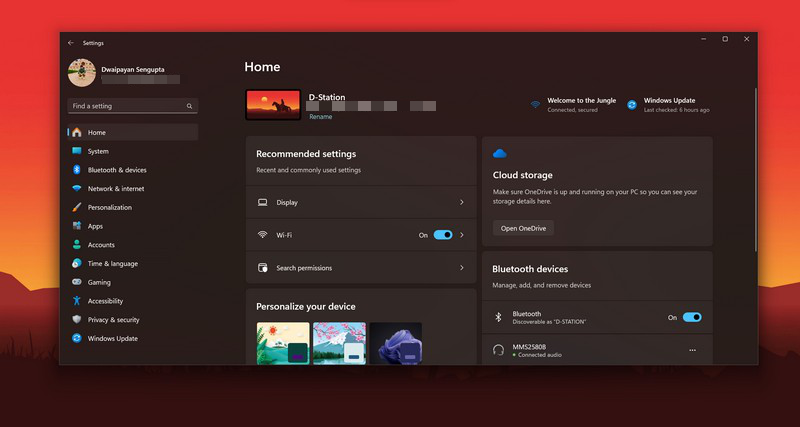Expand the Search permissions row chevron
The image size is (800, 427).
click(x=461, y=268)
